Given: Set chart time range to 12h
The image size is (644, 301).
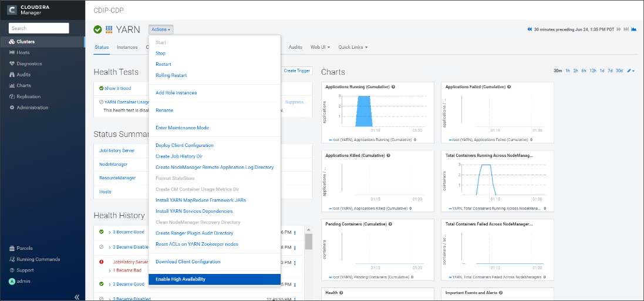Looking at the screenshot, I should pyautogui.click(x=593, y=71).
